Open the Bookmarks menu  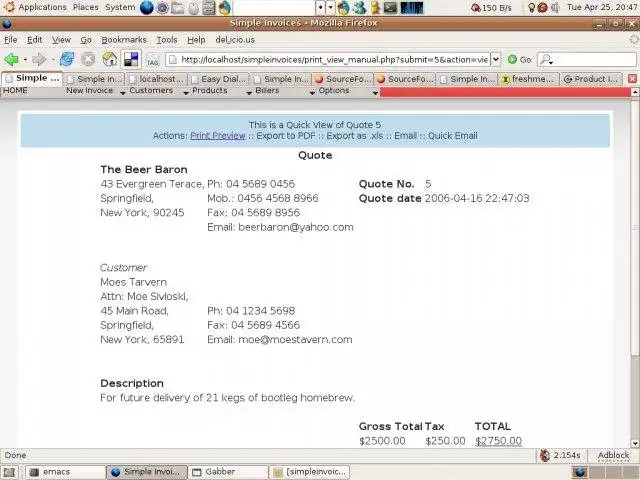[x=124, y=40]
